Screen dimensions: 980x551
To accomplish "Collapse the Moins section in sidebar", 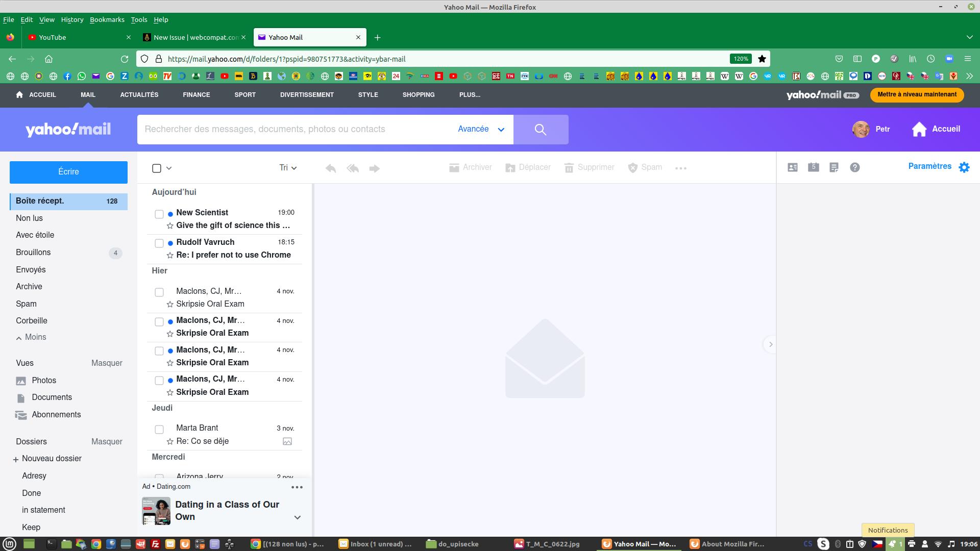I will pyautogui.click(x=31, y=337).
